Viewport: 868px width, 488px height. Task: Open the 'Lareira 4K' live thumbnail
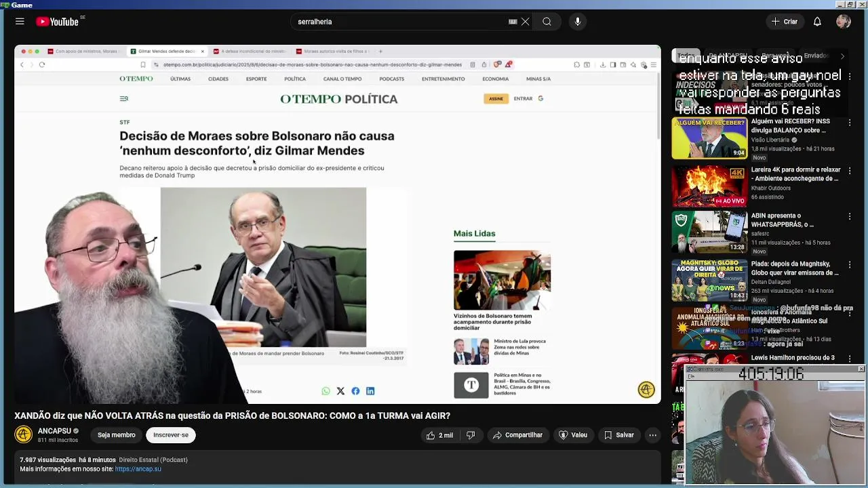pyautogui.click(x=709, y=186)
